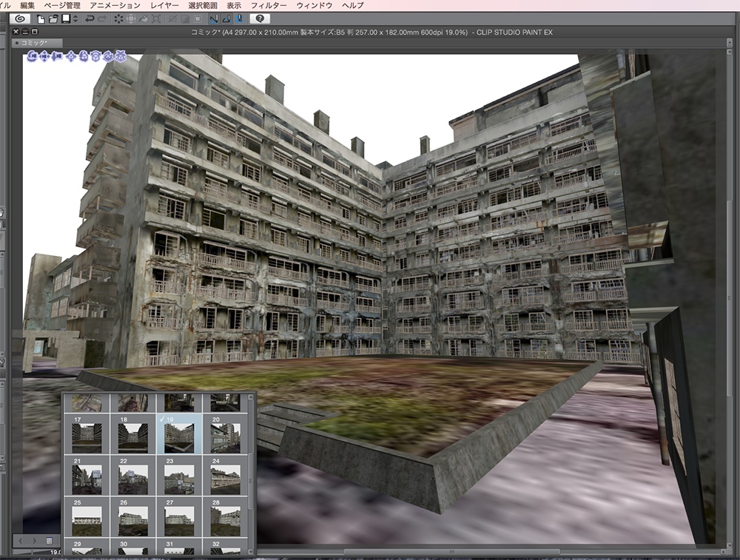740x560 pixels.
Task: Click the Open file folder icon
Action: tap(53, 19)
